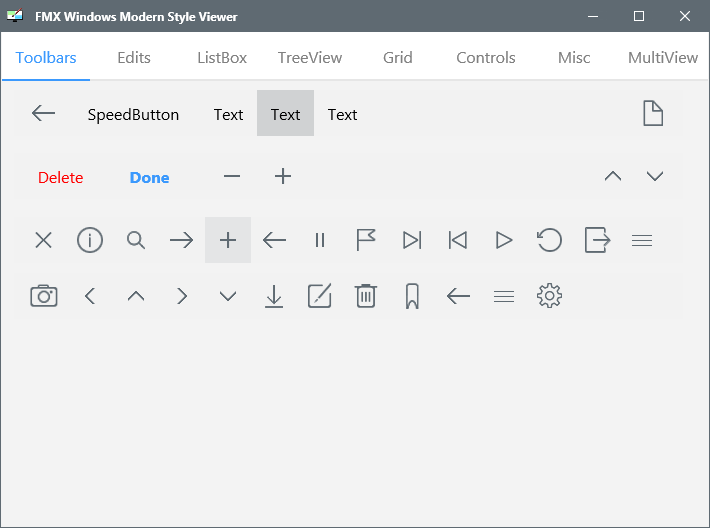Click the play triangle button
Screen dimensions: 710x528
504,240
